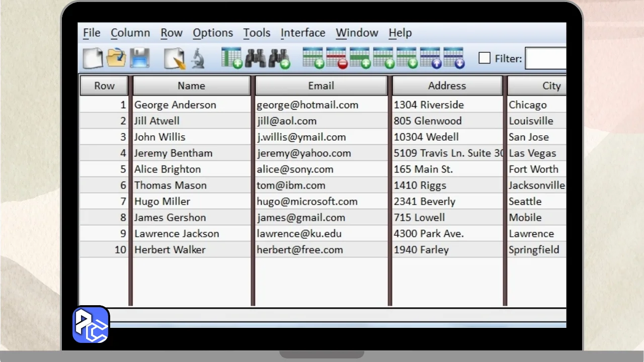Select the Alice Brighton name cell
The width and height of the screenshot is (644, 362).
168,169
